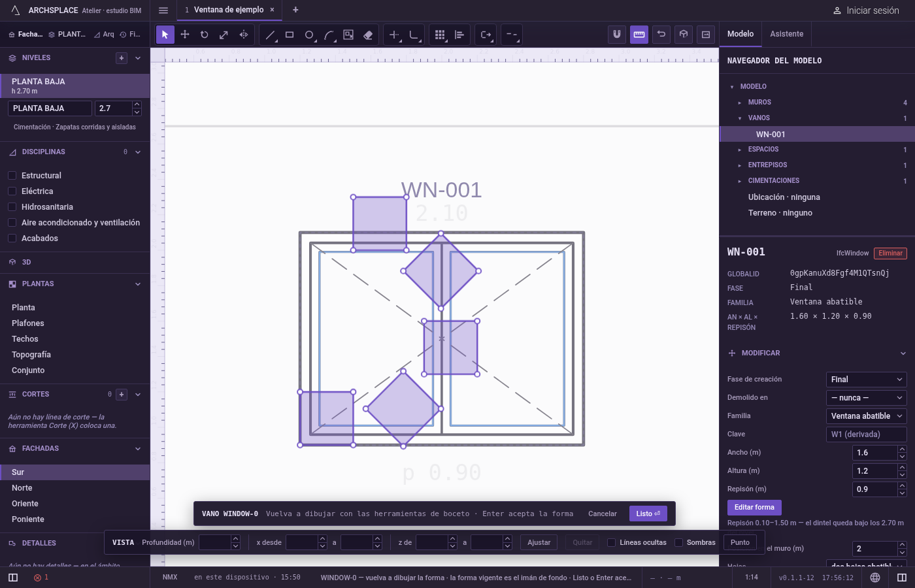Click the Ancho (m) input field
Viewport: 915px width, 588px height.
point(875,453)
